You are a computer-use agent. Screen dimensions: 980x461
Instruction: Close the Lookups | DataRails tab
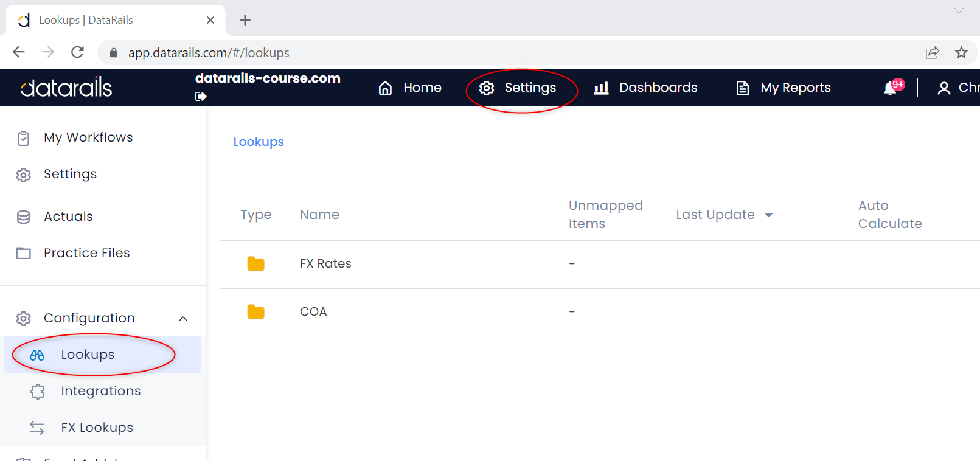[x=210, y=20]
